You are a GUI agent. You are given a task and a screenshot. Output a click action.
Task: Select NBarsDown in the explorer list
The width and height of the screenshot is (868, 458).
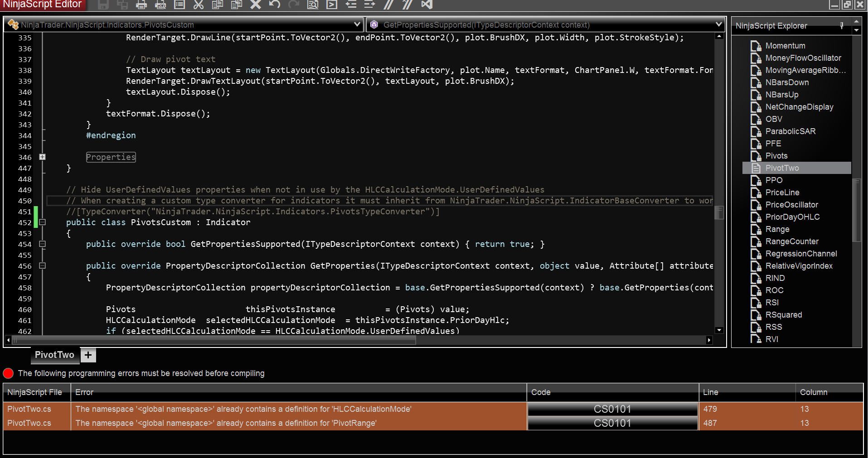click(787, 82)
